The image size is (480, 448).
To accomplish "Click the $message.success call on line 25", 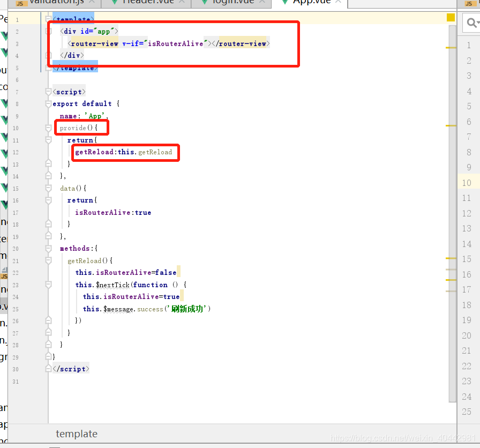I will point(133,309).
